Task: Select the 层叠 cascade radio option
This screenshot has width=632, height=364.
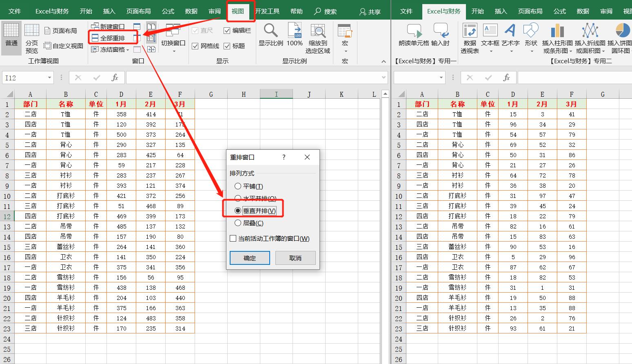Action: pos(238,223)
